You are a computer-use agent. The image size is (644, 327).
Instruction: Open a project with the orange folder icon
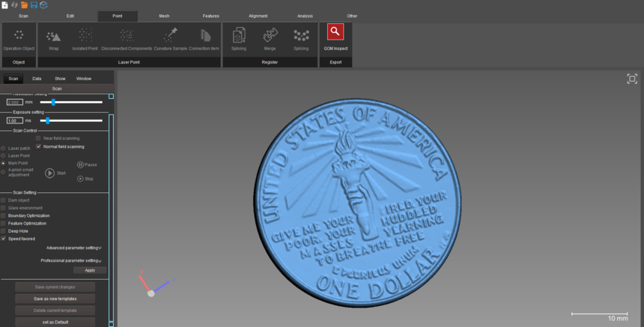coord(24,5)
